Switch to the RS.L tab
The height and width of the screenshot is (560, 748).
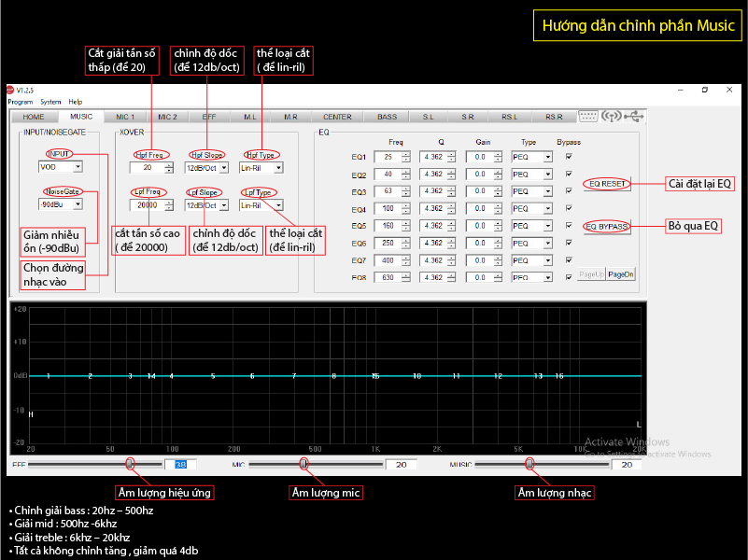pos(509,117)
